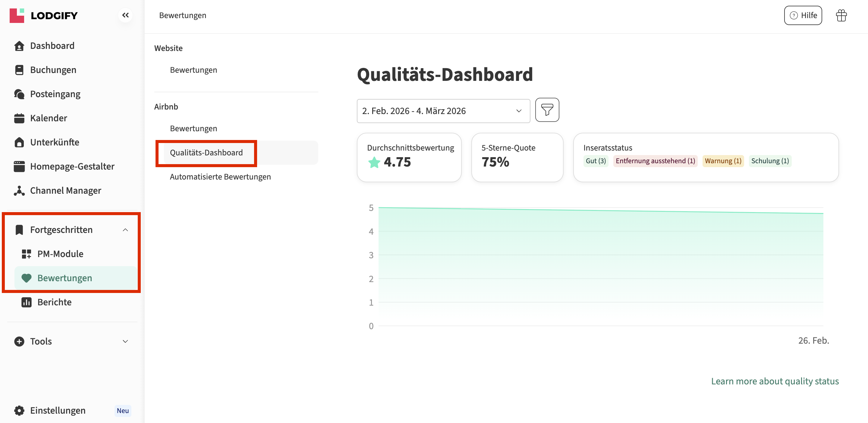Open Automatisierte Bewertungen submenu item

point(220,177)
